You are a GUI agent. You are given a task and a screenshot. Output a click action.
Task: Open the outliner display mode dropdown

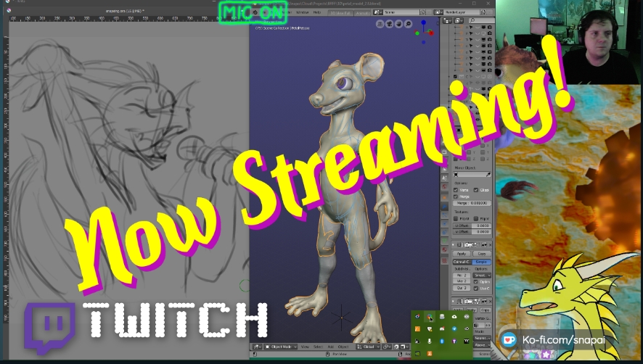point(447,20)
